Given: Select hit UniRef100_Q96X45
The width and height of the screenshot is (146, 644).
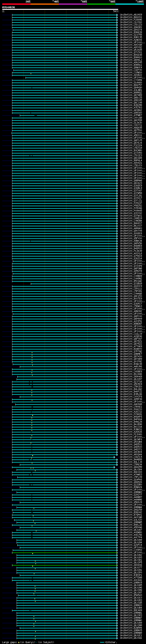Looking at the screenshot, I should [131, 100].
